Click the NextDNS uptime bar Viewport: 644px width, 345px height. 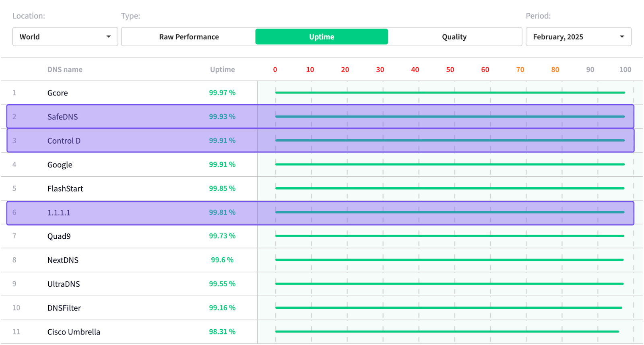[x=450, y=260]
